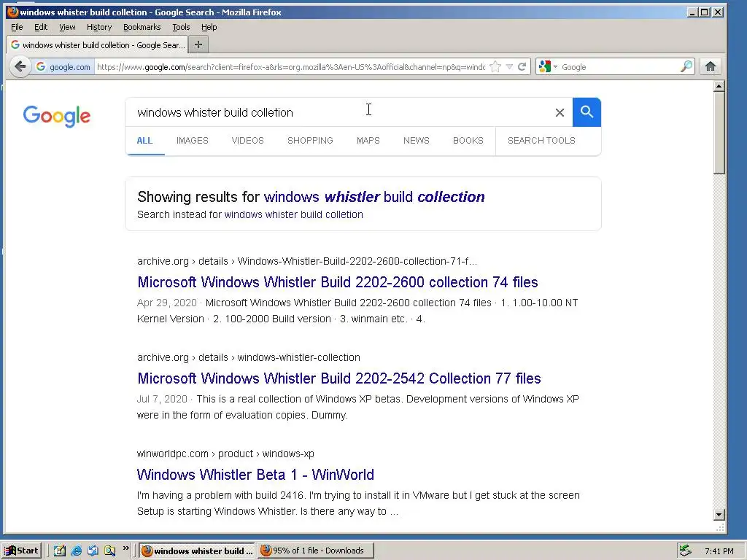Switch to IMAGES results
The height and width of the screenshot is (560, 747).
point(193,141)
